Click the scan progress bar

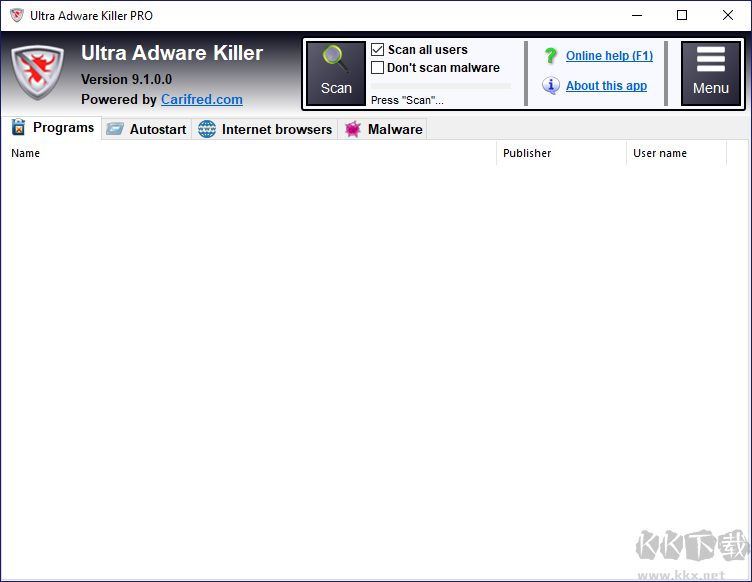coord(441,86)
